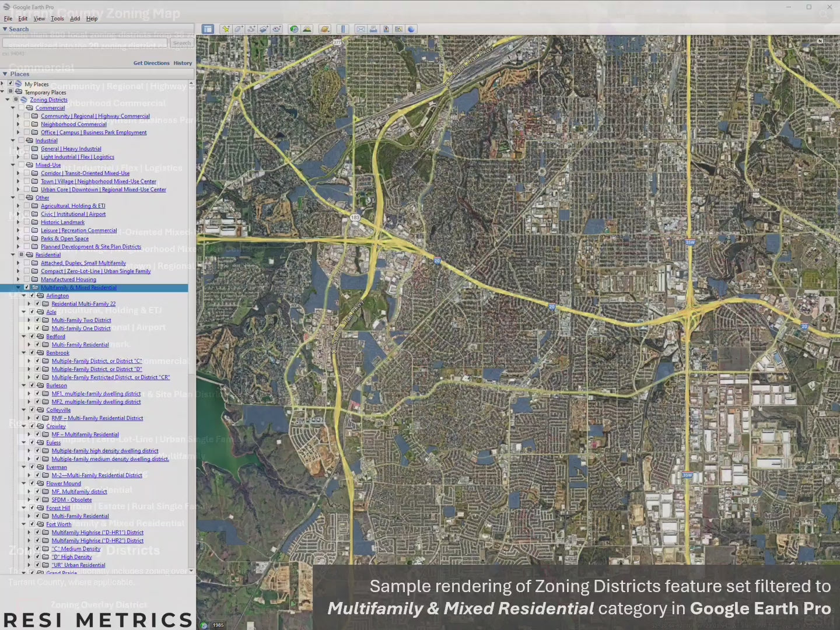Click the History link

pos(183,63)
